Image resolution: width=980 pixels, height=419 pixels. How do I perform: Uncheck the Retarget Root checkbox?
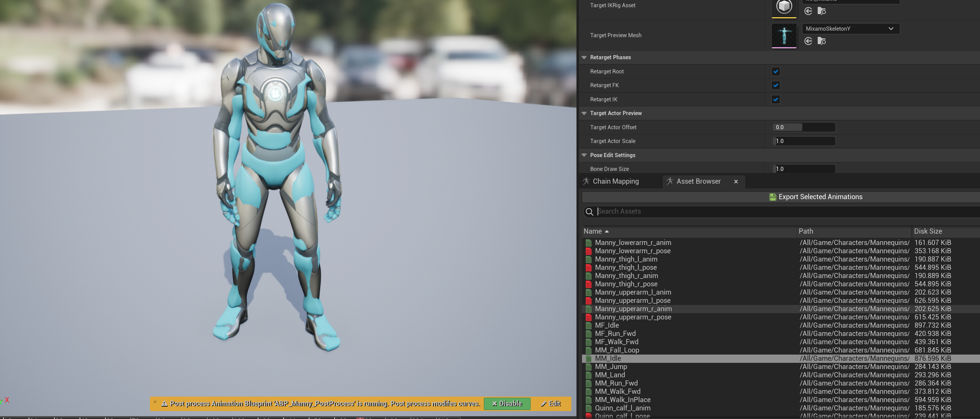(776, 72)
